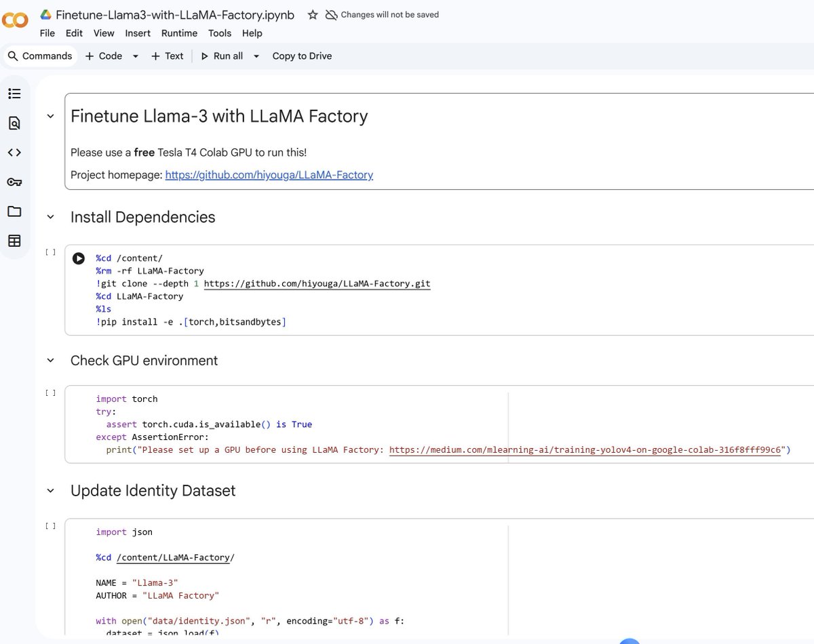The width and height of the screenshot is (814, 644).
Task: Open the find and replace panel
Action: point(15,123)
